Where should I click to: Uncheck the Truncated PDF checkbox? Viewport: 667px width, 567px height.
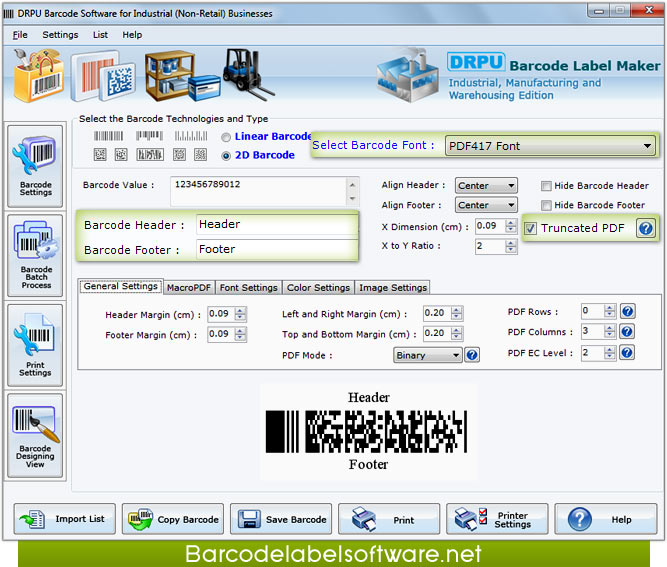[530, 228]
